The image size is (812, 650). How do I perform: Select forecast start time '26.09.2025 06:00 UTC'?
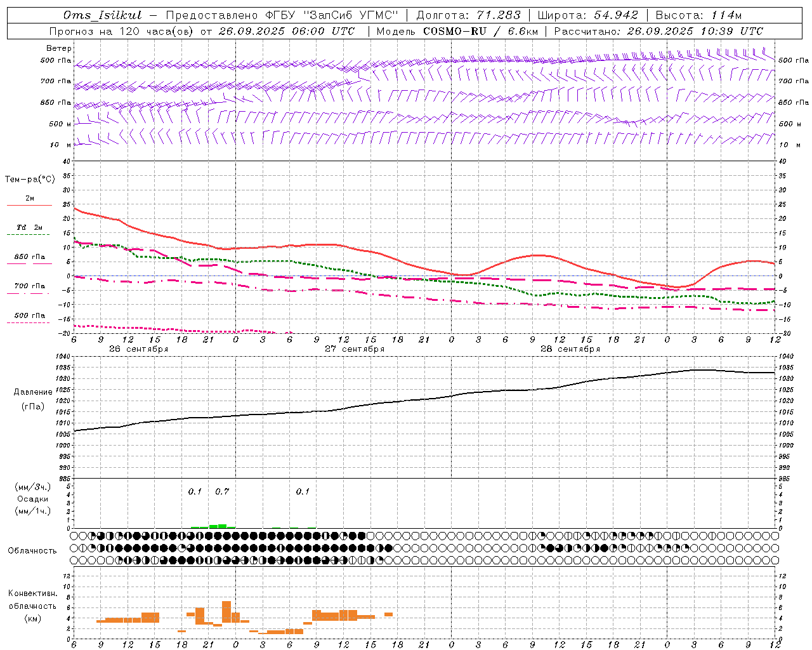[286, 31]
